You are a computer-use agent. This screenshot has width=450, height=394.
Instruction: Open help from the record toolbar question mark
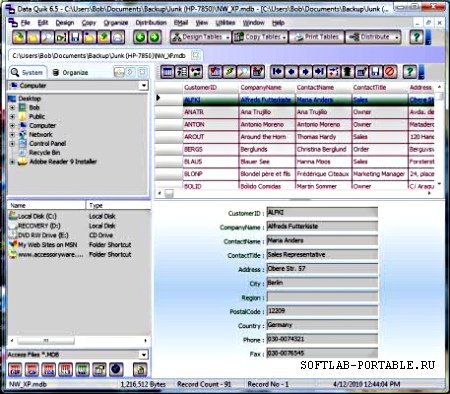(x=410, y=72)
